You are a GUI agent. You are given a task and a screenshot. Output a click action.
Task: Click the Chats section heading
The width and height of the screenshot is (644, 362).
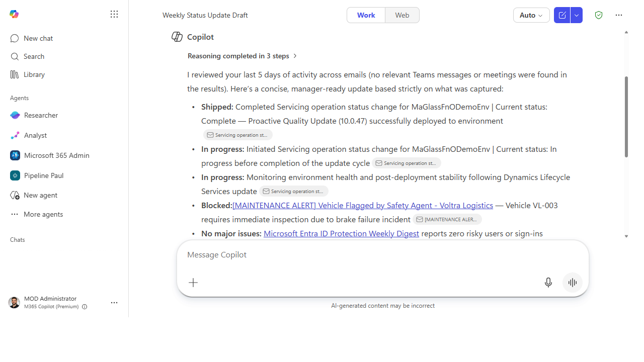[x=18, y=240]
